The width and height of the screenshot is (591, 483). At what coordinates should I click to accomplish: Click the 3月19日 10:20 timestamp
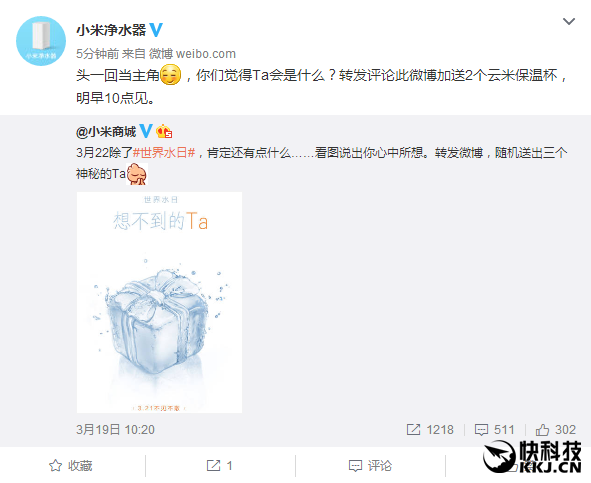pyautogui.click(x=115, y=430)
